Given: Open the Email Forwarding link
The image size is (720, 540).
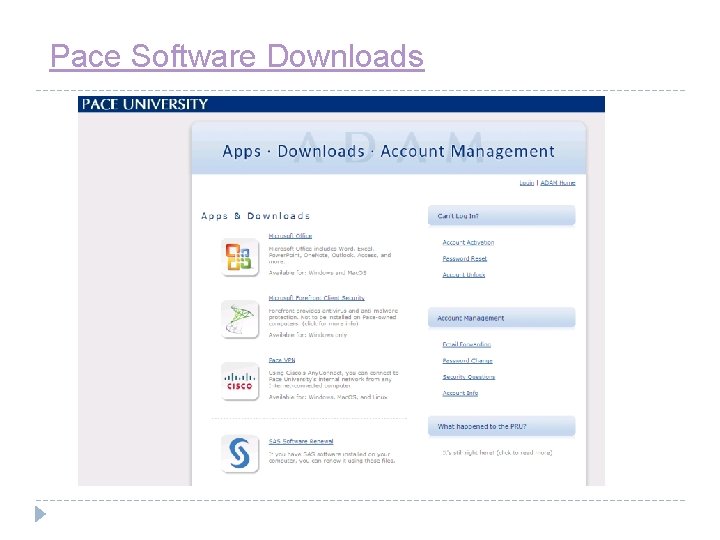Looking at the screenshot, I should coord(467,344).
